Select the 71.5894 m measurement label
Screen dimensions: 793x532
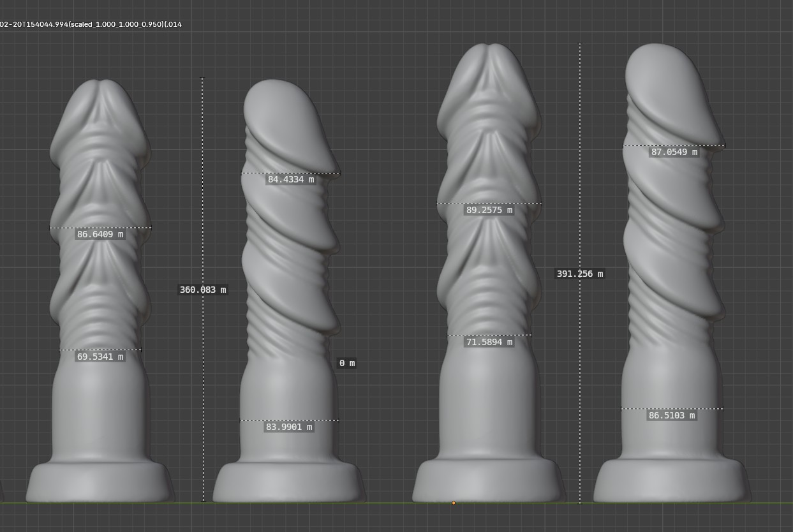click(x=489, y=343)
